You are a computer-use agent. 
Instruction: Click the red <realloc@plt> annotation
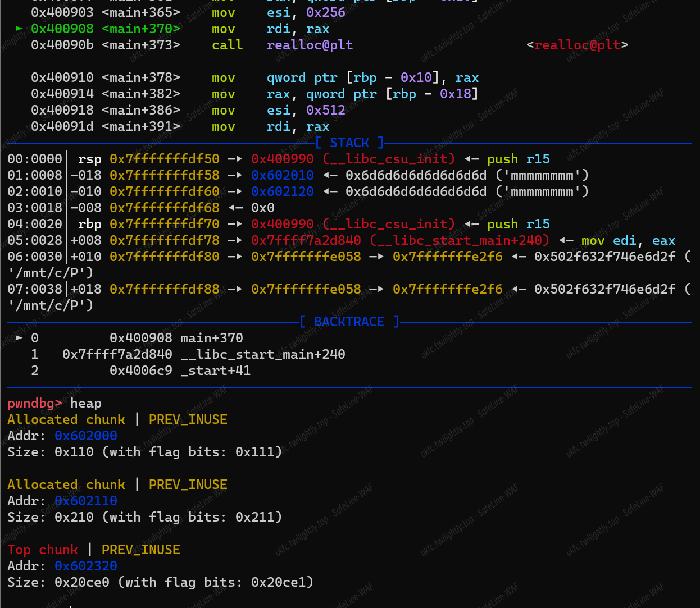tap(577, 45)
